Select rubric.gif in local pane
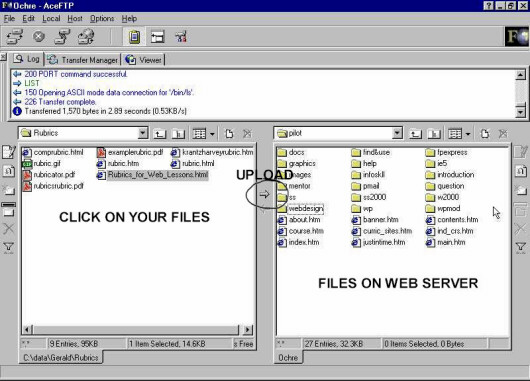 tap(42, 164)
